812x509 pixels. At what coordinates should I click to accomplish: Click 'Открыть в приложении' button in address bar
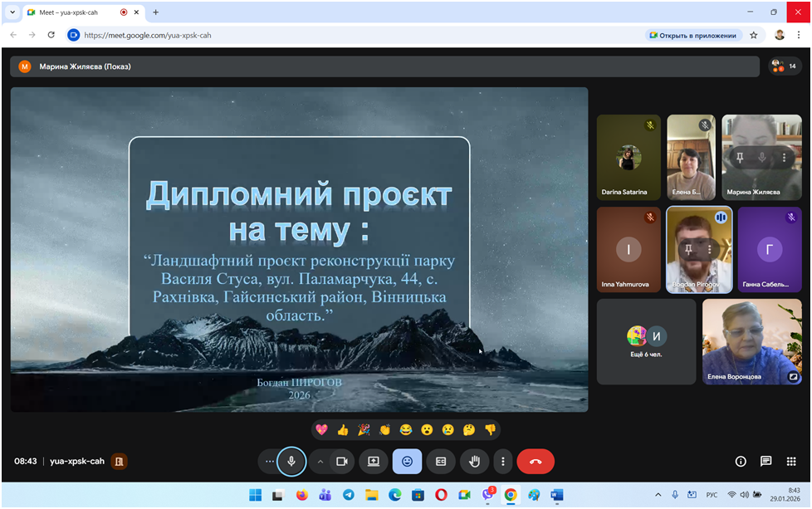point(692,35)
